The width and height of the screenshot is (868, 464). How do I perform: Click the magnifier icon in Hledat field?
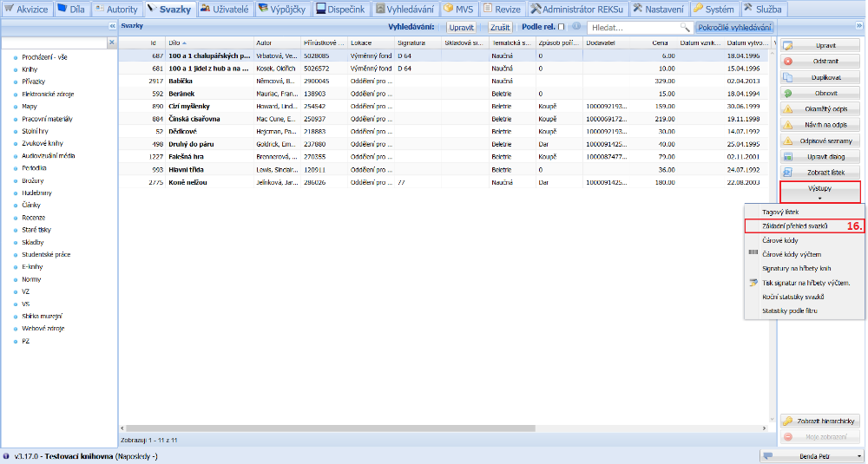pos(685,28)
